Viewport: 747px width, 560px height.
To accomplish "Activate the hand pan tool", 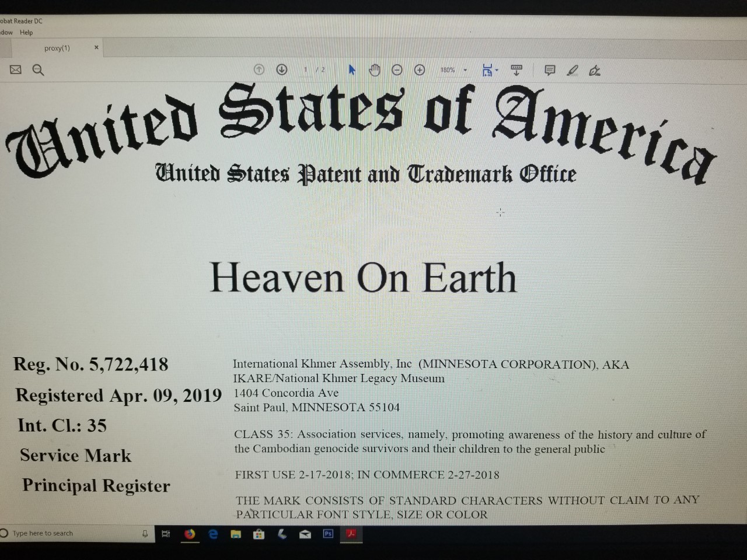I will click(375, 70).
